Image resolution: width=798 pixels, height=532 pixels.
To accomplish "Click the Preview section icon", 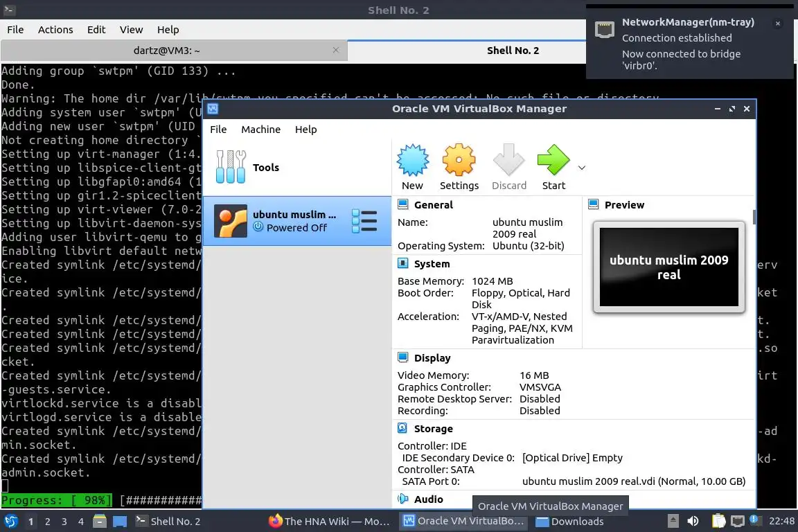I will (x=594, y=204).
